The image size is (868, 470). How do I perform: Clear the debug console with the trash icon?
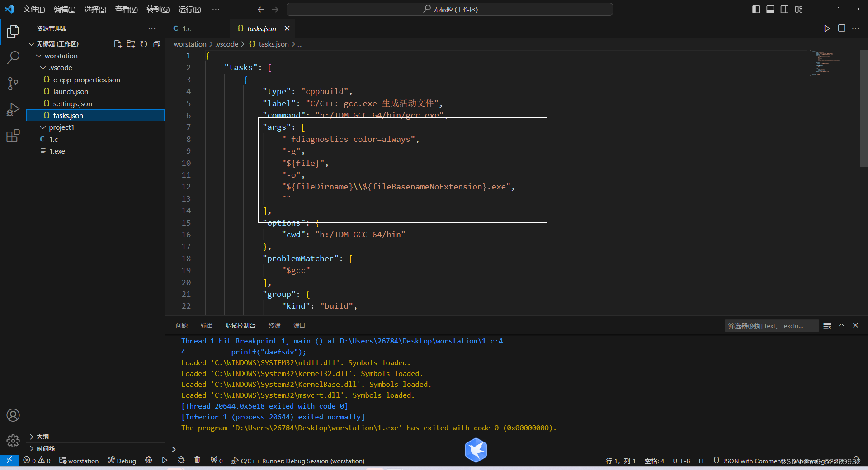coord(198,461)
